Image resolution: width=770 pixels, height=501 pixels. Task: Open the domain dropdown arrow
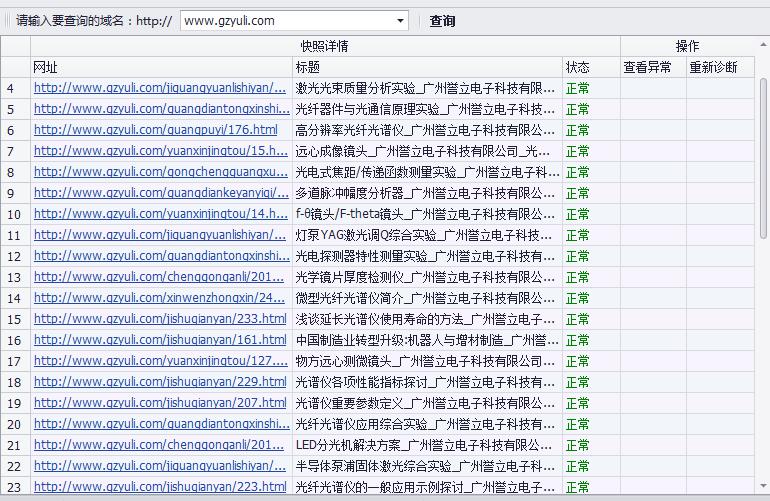(400, 21)
